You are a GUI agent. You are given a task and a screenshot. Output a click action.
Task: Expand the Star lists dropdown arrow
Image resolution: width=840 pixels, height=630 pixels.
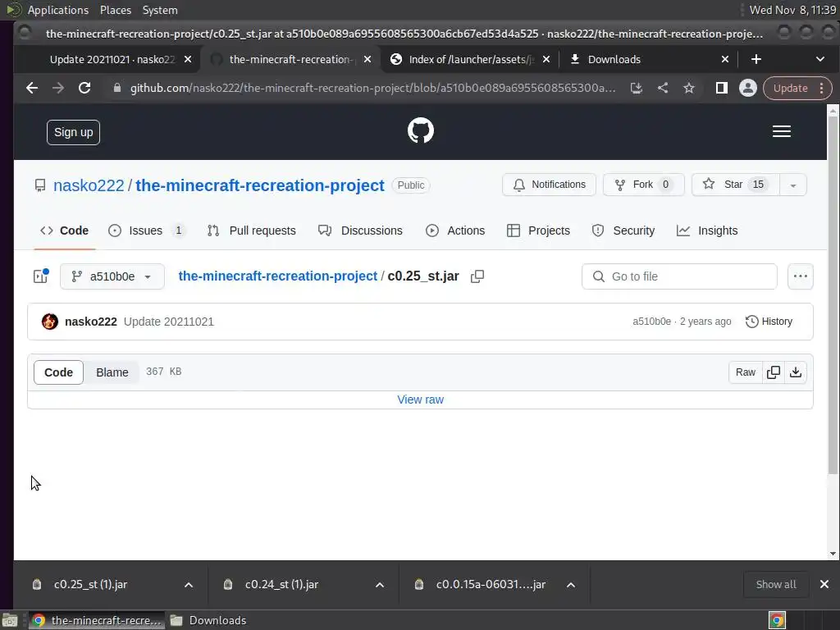tap(793, 185)
